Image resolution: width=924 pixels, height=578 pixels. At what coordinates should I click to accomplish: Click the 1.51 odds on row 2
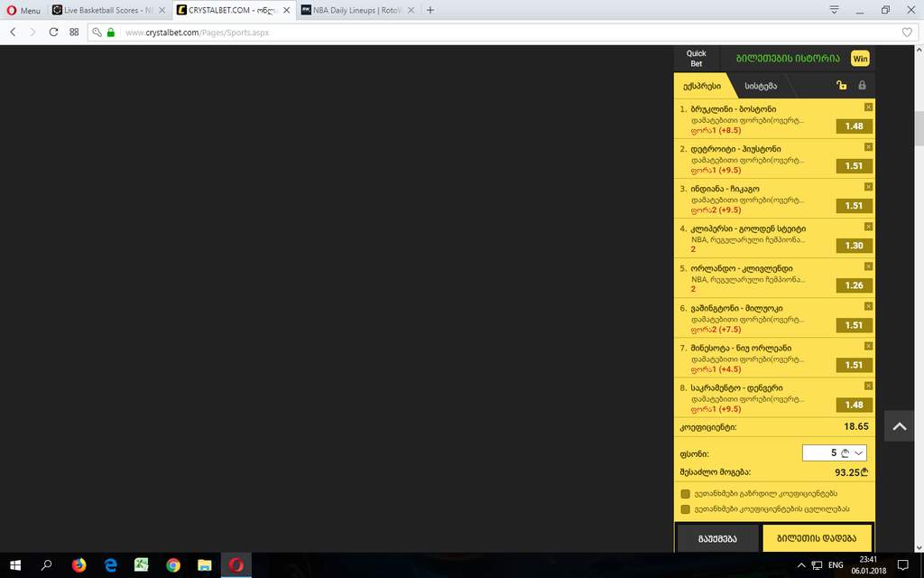(x=854, y=166)
